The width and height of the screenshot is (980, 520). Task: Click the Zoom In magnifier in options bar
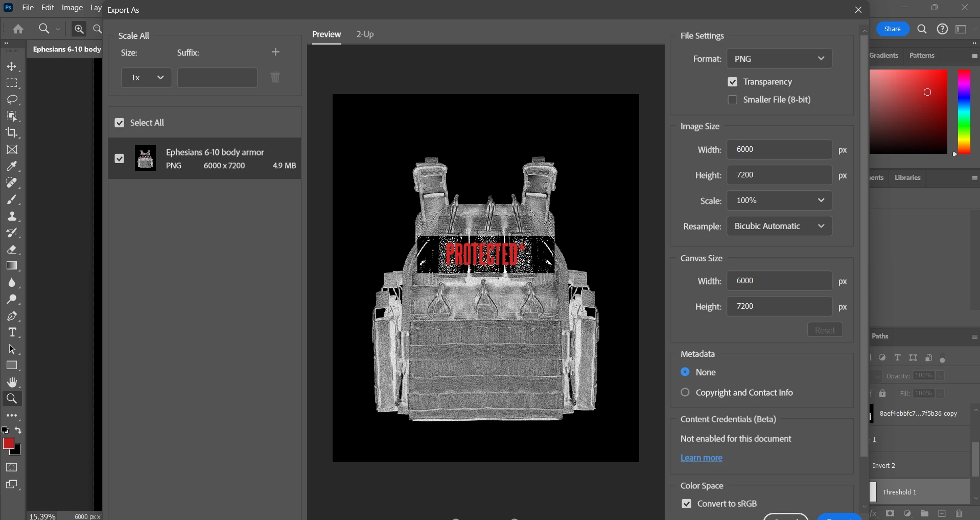point(79,29)
